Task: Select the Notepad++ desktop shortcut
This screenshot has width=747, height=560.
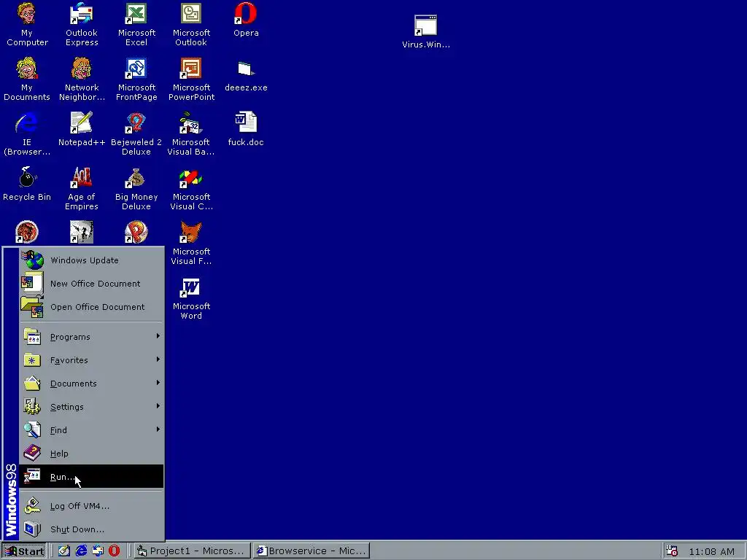Action: point(82,128)
